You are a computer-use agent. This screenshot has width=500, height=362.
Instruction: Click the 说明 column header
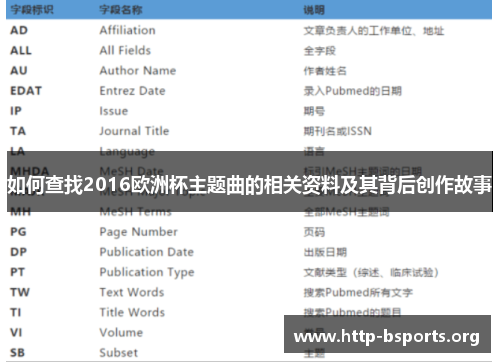coord(314,10)
